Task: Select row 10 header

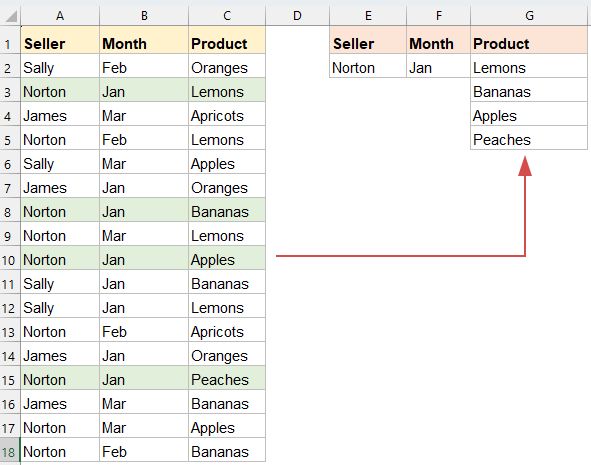Action: click(10, 260)
